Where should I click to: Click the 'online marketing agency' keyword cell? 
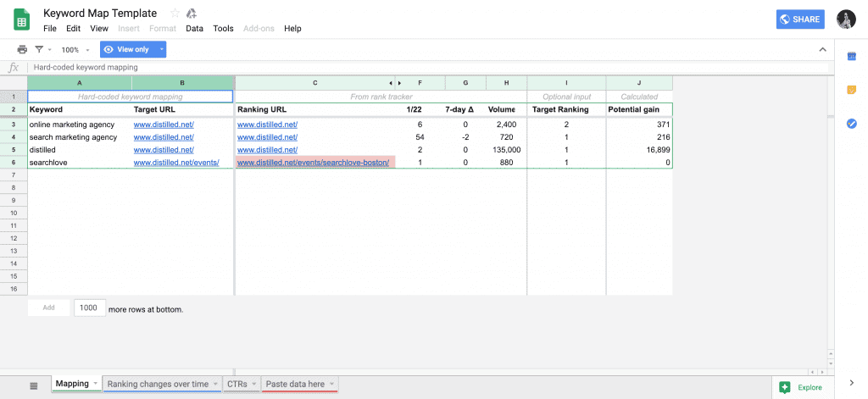(x=80, y=125)
